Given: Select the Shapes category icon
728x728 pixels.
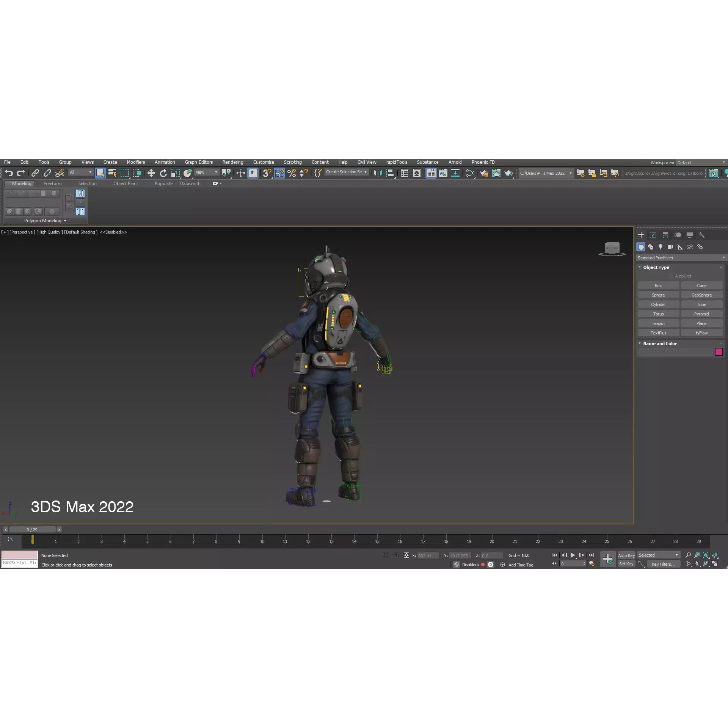Looking at the screenshot, I should (x=651, y=247).
